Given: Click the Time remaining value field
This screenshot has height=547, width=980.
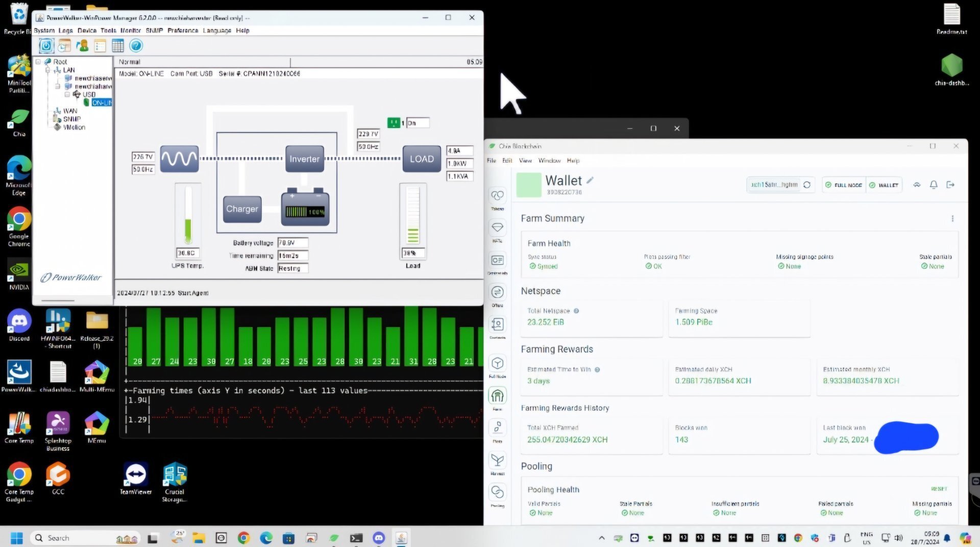Looking at the screenshot, I should click(293, 256).
